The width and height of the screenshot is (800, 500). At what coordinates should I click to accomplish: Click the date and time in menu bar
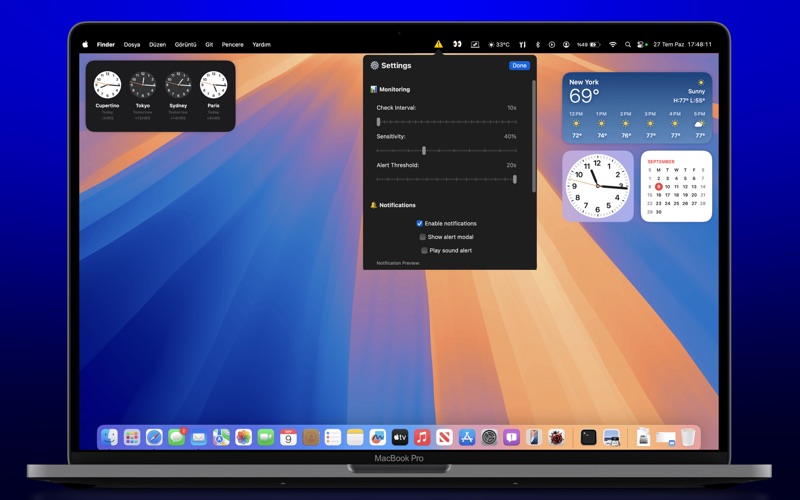coord(683,44)
